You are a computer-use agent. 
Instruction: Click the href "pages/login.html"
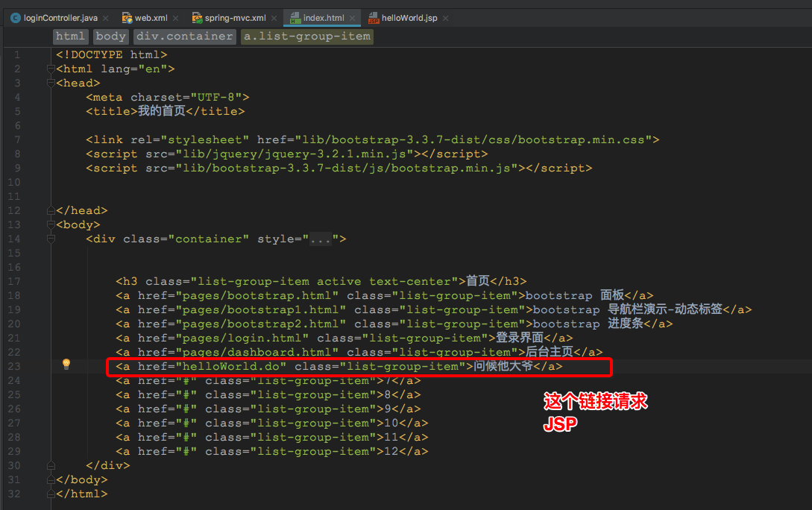(242, 338)
